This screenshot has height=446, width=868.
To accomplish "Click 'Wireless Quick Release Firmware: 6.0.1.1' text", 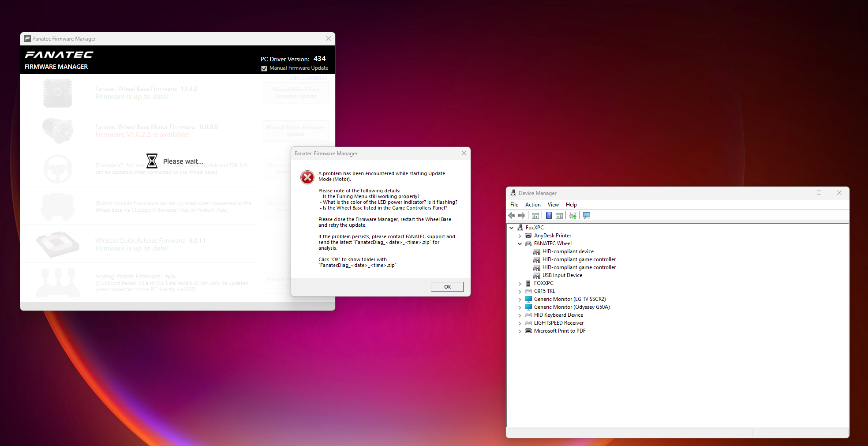I will (x=150, y=241).
